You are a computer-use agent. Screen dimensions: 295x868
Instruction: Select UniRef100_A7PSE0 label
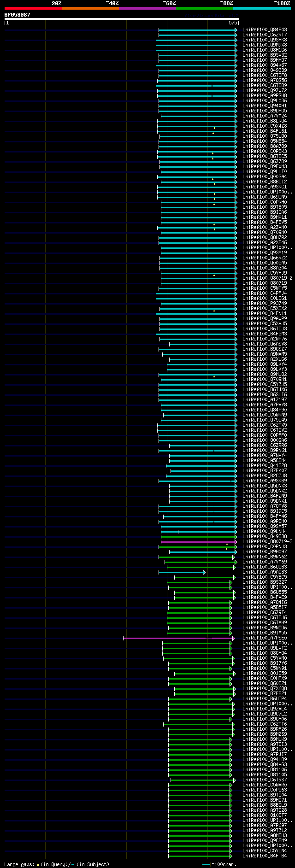265,638
